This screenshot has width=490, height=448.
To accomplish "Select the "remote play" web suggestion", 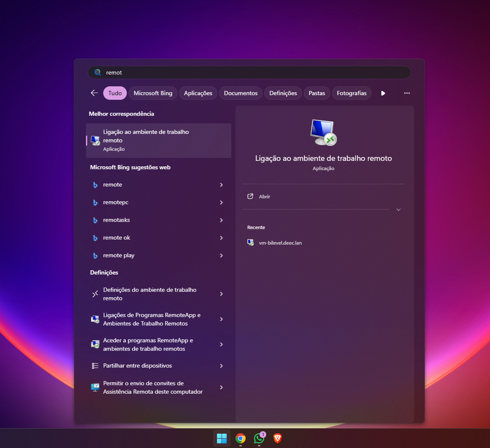I will point(159,256).
